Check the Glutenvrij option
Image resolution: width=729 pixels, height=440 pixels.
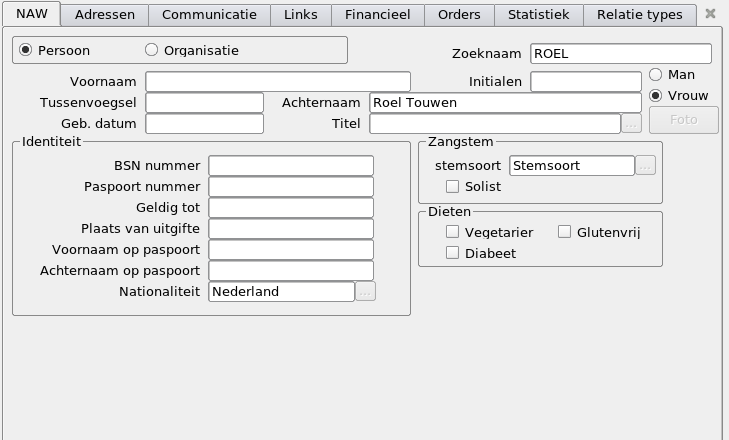click(565, 232)
